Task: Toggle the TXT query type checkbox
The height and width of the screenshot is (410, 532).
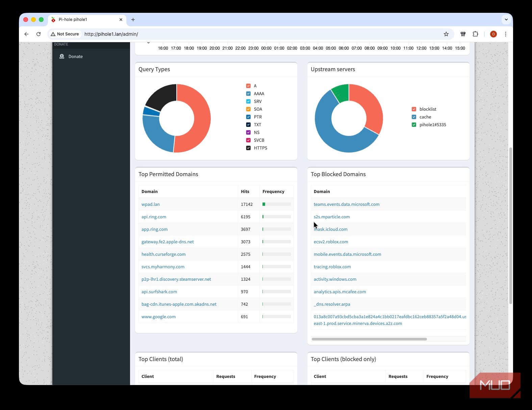Action: tap(248, 125)
